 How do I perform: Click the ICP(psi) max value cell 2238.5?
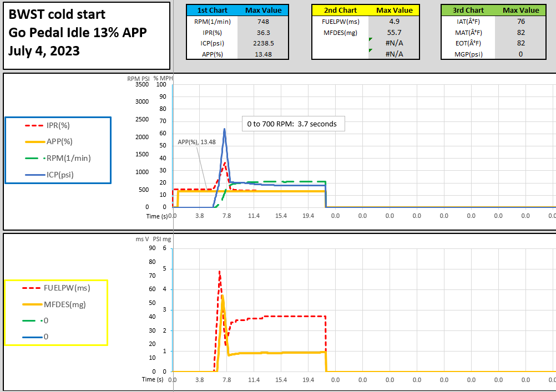[x=264, y=43]
